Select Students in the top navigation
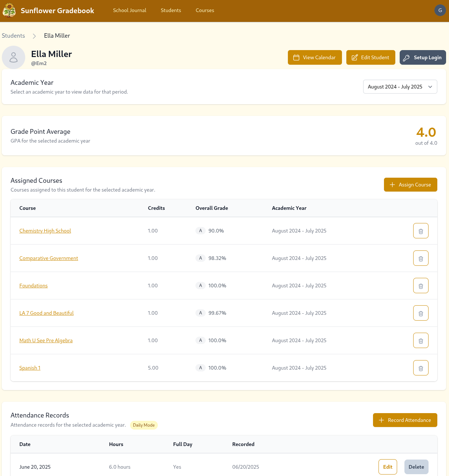This screenshot has width=449, height=476. tap(171, 10)
